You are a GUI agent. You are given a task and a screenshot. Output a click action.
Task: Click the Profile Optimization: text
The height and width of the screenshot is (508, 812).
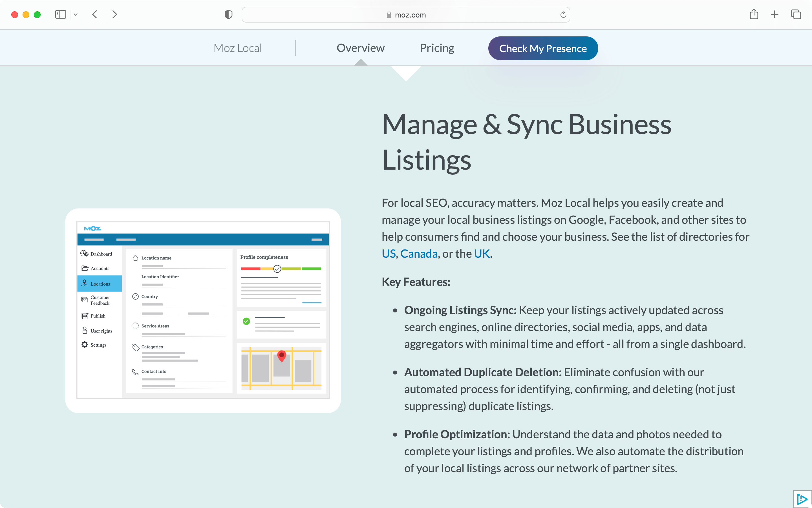click(457, 434)
